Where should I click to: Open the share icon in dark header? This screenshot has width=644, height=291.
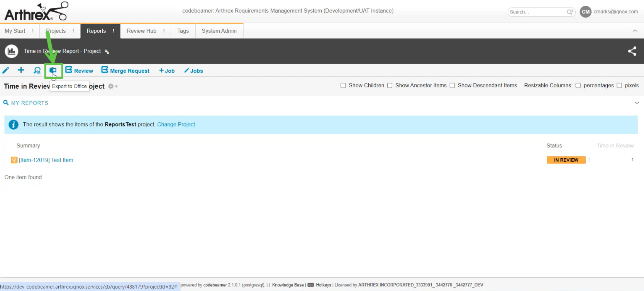click(632, 51)
